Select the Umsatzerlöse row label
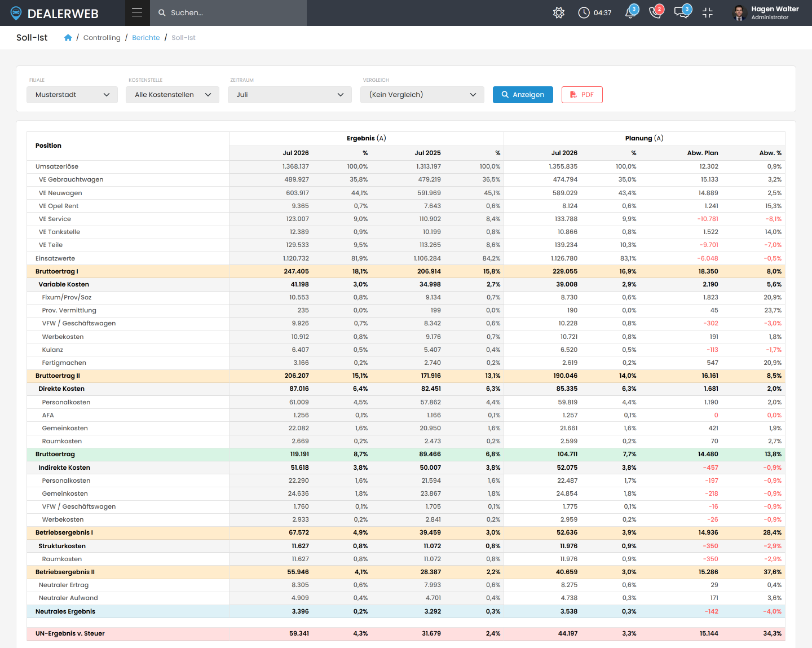This screenshot has width=812, height=648. click(57, 166)
